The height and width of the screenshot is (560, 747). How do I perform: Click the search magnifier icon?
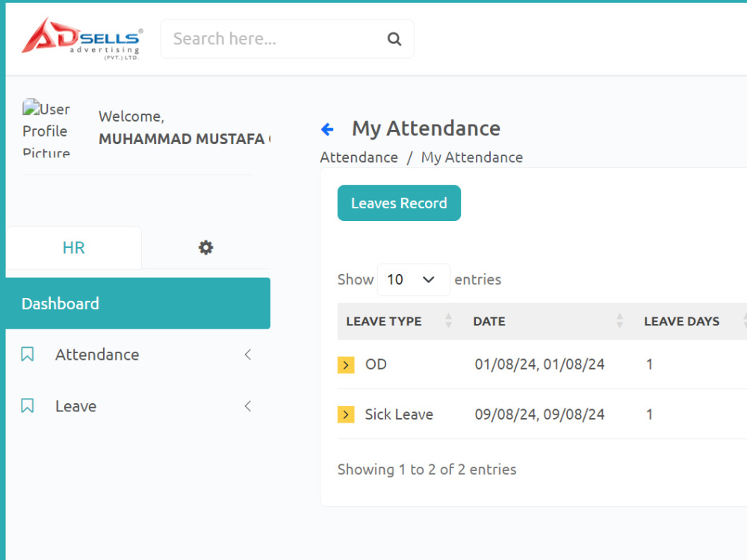[394, 39]
